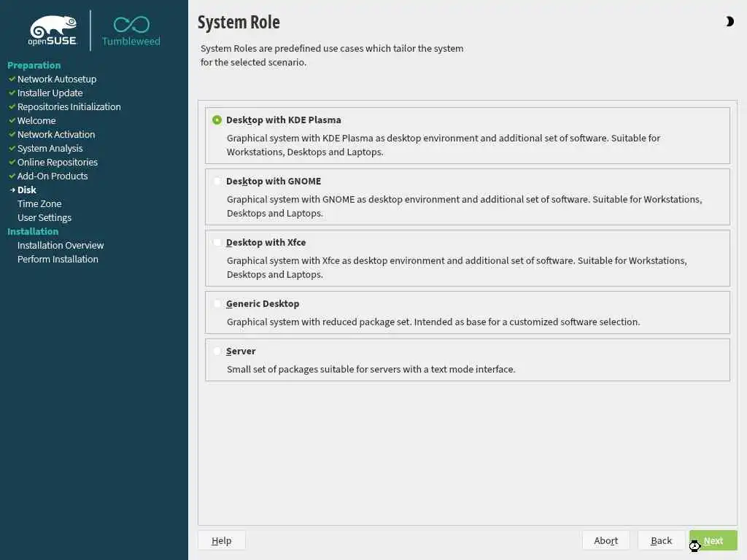Pick the Desktop with Xfce option

[x=217, y=243]
